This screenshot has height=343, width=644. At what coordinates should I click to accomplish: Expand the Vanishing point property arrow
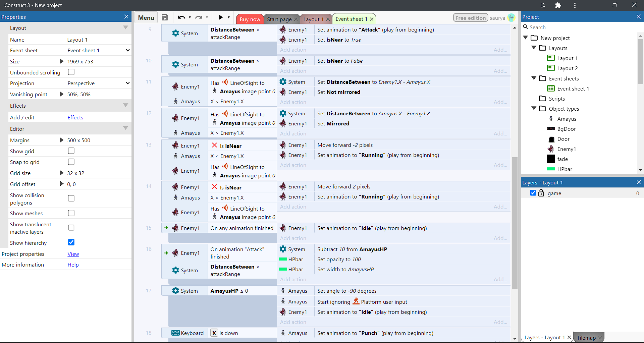pos(61,94)
